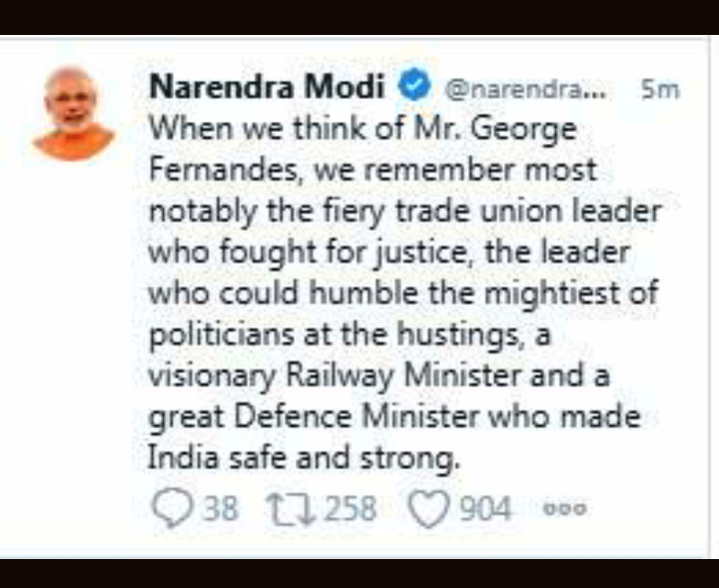Click the 38 replies count
This screenshot has width=719, height=588.
tap(221, 509)
